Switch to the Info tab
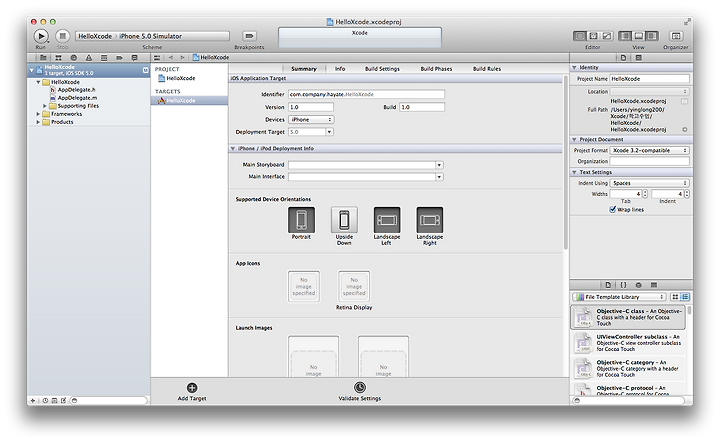720x443 pixels. click(x=340, y=69)
